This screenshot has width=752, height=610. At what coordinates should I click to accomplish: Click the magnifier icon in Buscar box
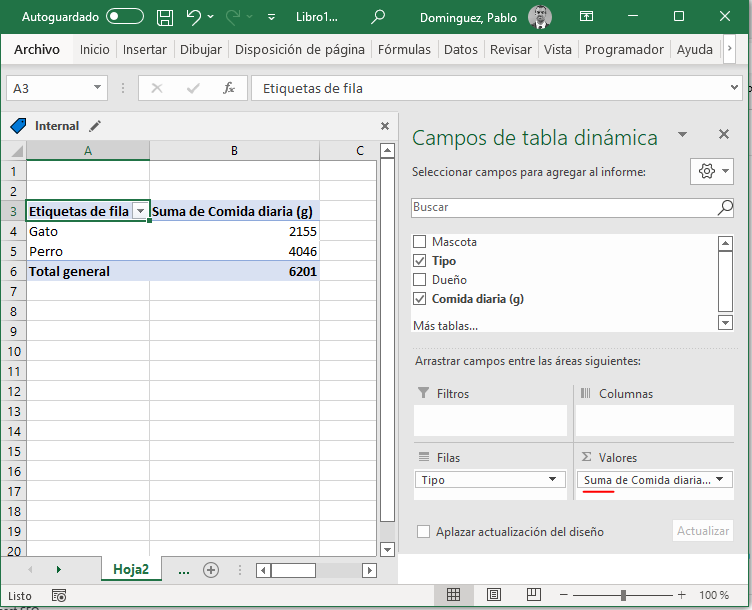tap(725, 208)
